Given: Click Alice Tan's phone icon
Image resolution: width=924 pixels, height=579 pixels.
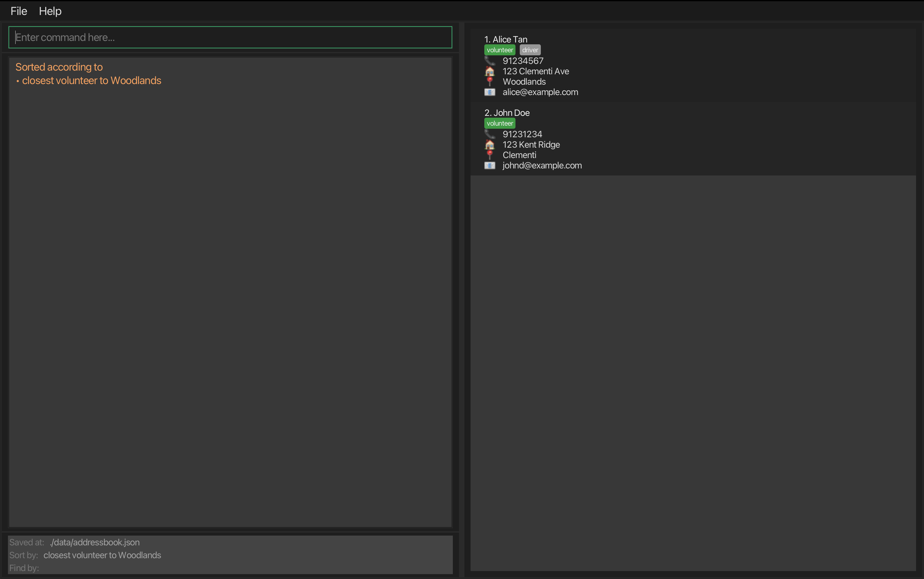Looking at the screenshot, I should tap(490, 61).
